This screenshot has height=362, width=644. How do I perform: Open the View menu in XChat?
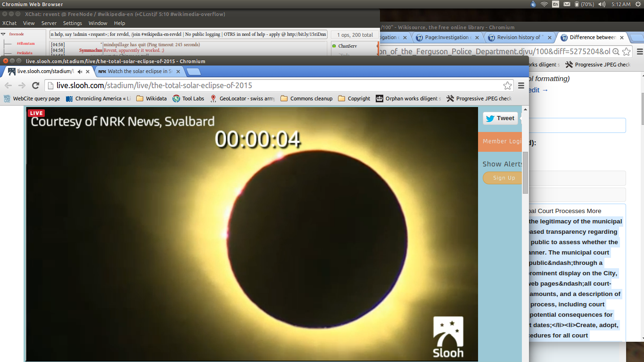29,23
